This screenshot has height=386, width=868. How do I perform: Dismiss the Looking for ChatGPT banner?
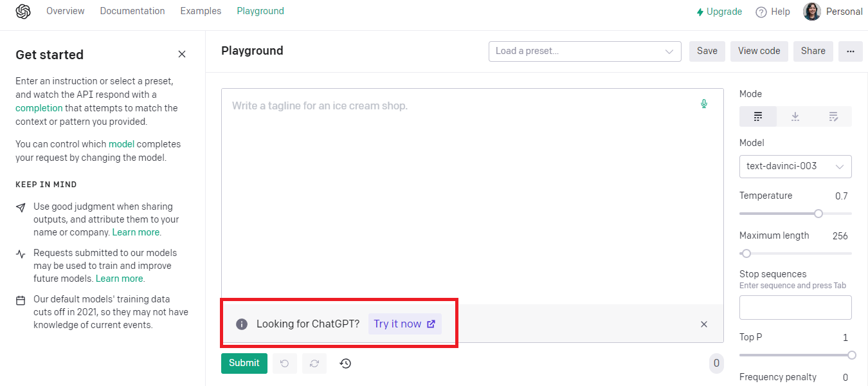[704, 324]
